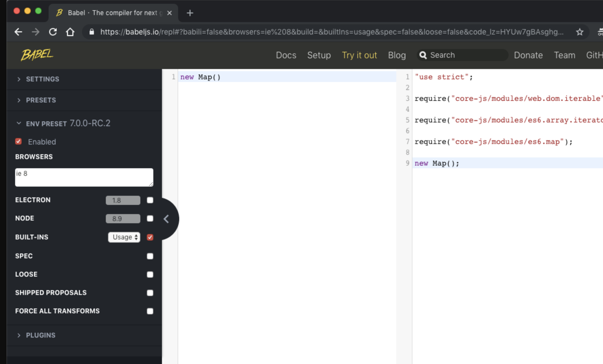Click the browser address bar URL
This screenshot has height=364, width=603.
click(x=332, y=32)
